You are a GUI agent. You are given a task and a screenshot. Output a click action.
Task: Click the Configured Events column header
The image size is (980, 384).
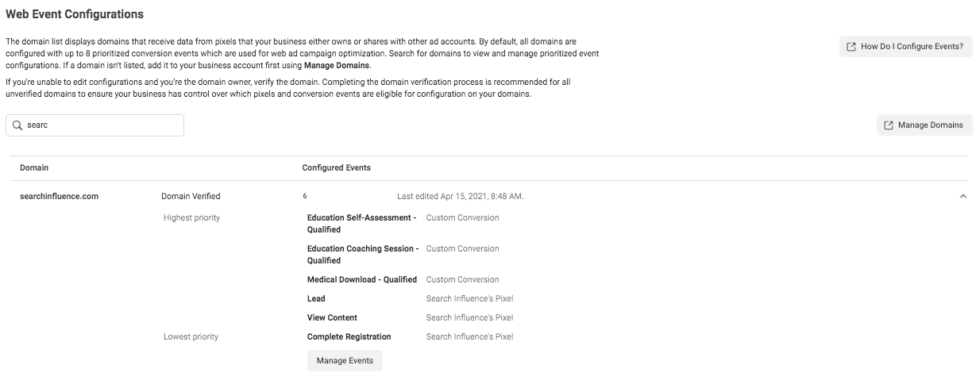[x=336, y=168]
